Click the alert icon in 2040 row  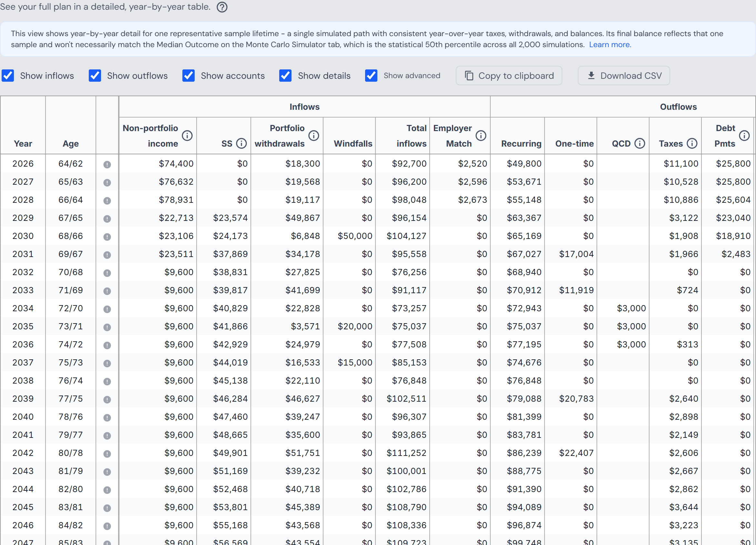point(107,417)
